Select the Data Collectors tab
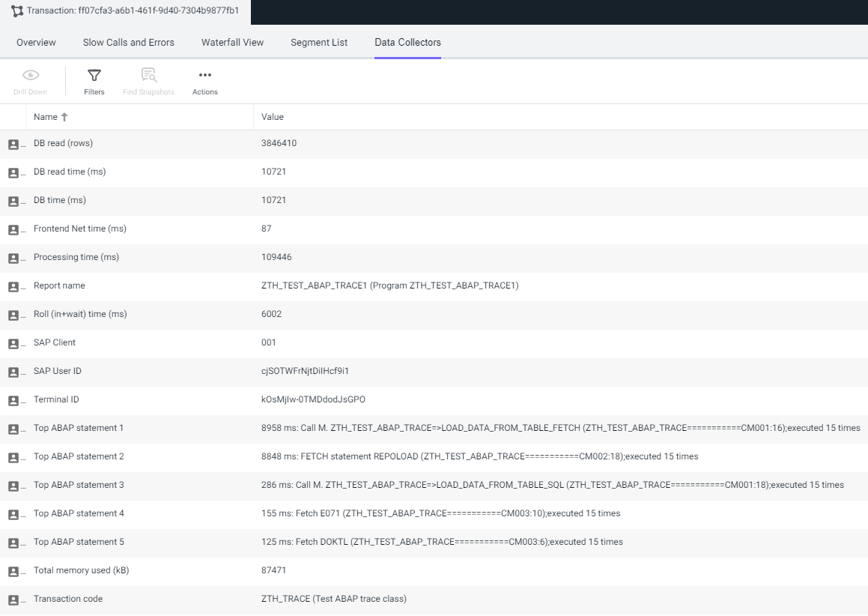The height and width of the screenshot is (616, 868). coord(407,43)
